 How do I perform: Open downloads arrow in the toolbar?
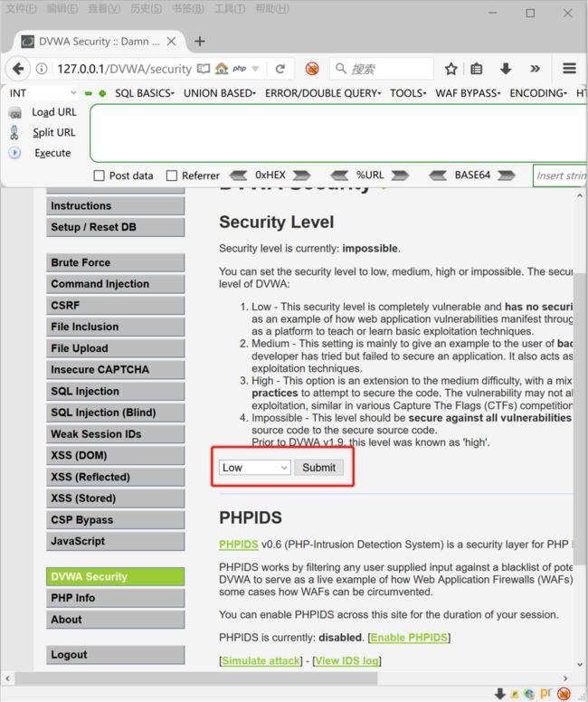point(506,69)
